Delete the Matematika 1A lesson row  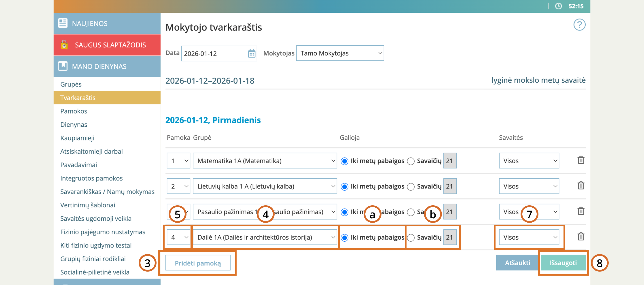click(x=580, y=160)
